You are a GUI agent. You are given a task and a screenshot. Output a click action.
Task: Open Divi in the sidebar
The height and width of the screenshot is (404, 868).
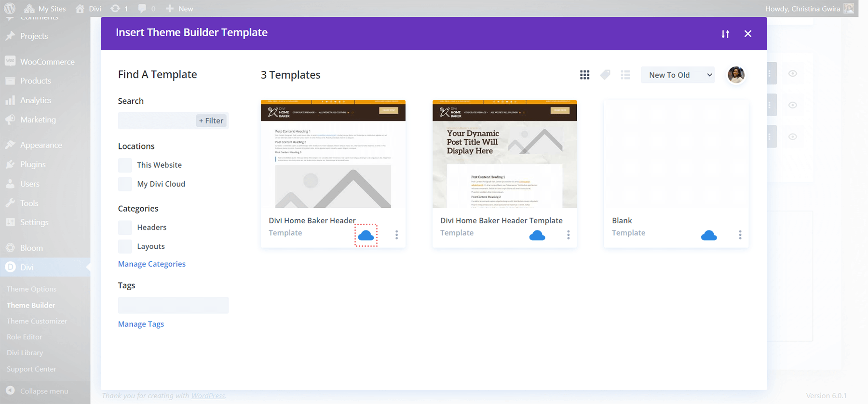click(45, 267)
